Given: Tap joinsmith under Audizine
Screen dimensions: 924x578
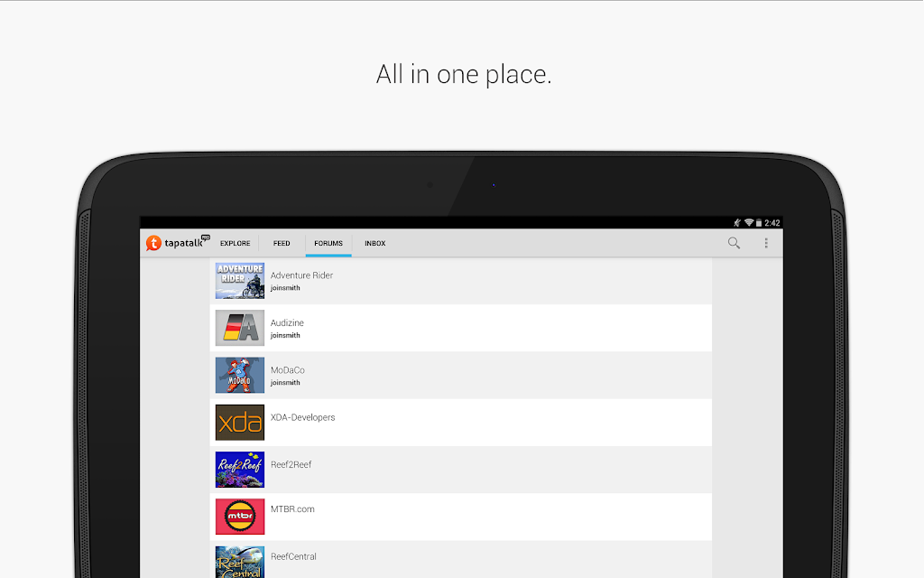Looking at the screenshot, I should [x=285, y=335].
